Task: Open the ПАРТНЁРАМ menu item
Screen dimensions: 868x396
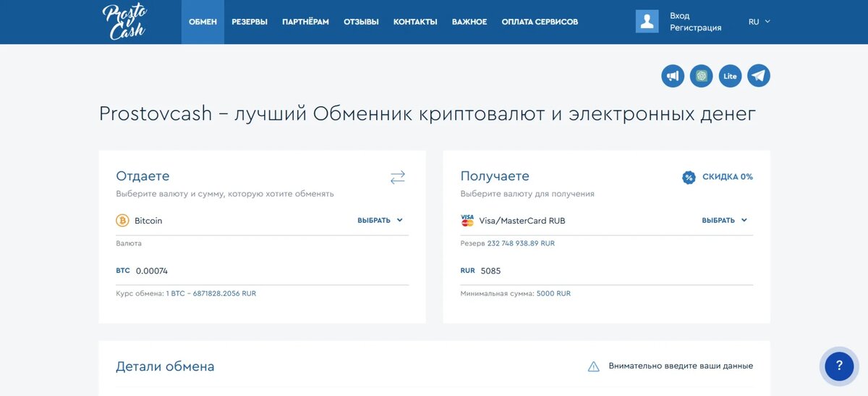Action: (x=305, y=22)
